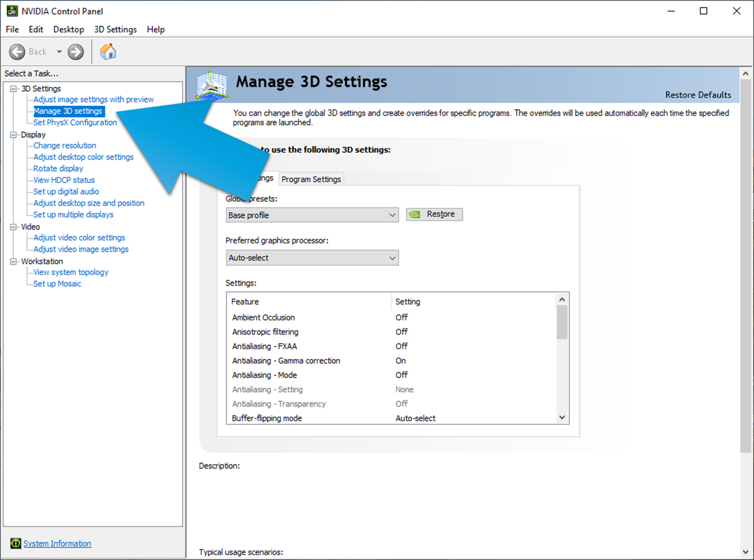Click main page scroll up arrow

(746, 74)
